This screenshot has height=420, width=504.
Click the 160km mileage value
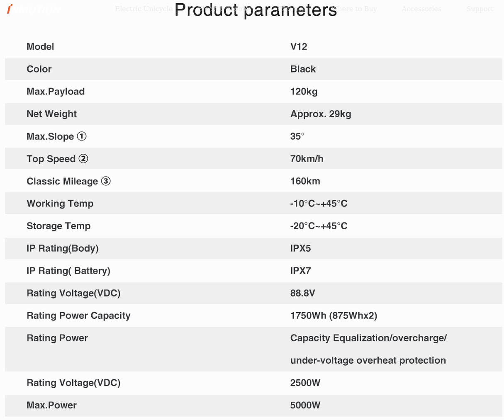coord(305,181)
